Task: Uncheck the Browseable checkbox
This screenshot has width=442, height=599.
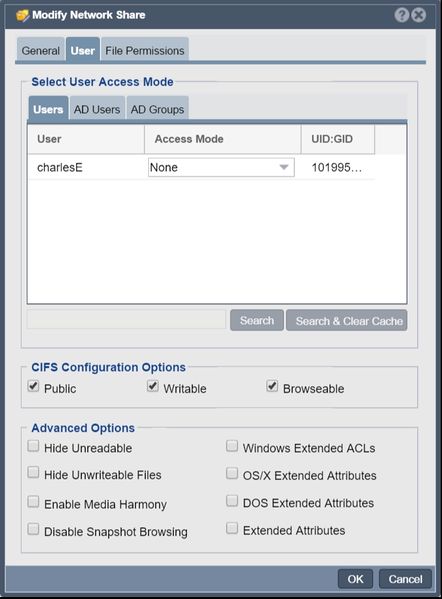Action: click(272, 386)
